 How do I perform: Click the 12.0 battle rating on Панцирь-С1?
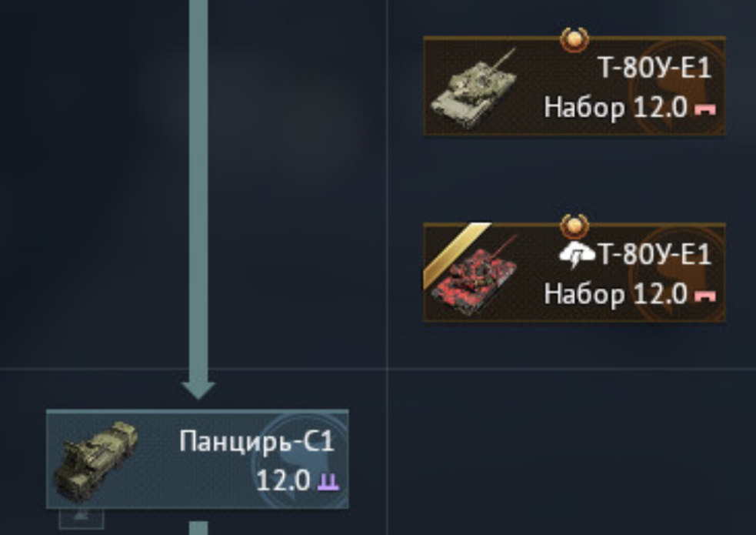tap(283, 481)
